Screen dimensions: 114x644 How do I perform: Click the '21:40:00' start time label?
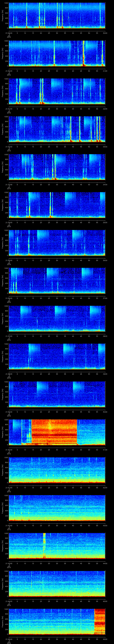pos(9,450)
